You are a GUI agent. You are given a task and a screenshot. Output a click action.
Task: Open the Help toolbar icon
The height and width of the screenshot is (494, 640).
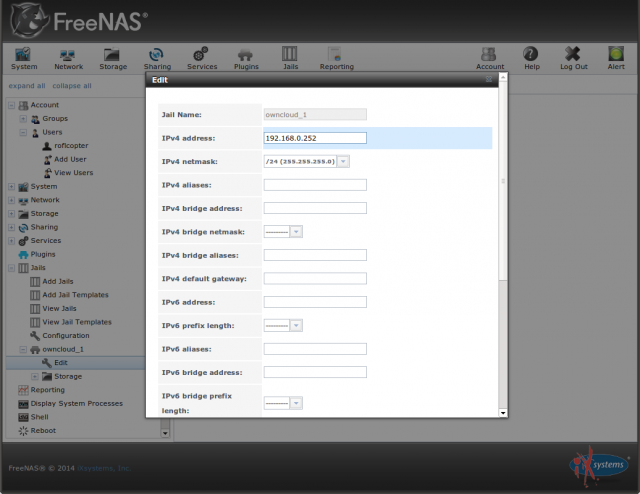pos(531,58)
